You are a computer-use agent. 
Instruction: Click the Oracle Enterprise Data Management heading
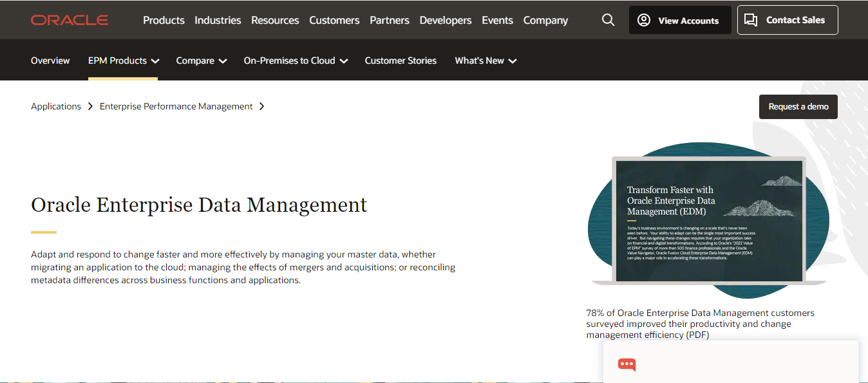(199, 205)
